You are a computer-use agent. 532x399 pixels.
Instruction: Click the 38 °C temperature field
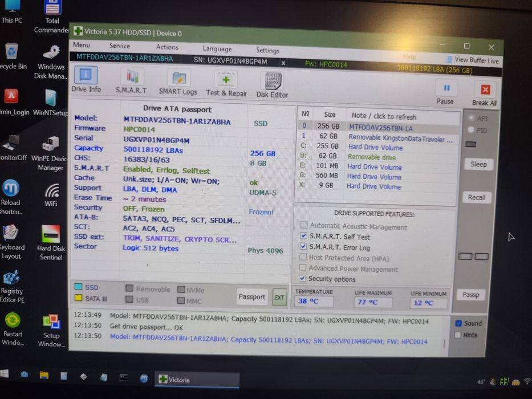pyautogui.click(x=314, y=301)
